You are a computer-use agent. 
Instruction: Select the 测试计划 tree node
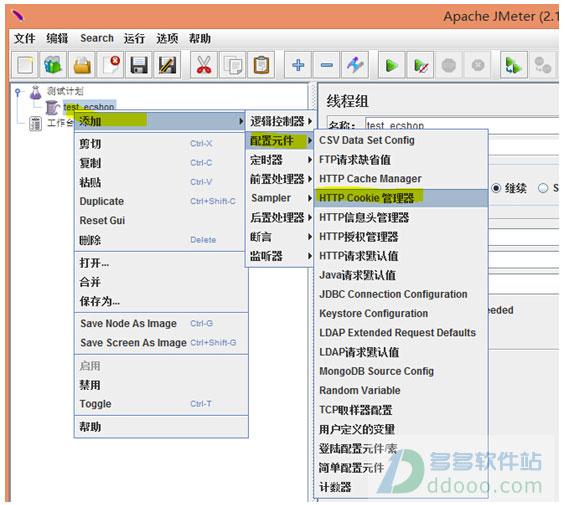pyautogui.click(x=65, y=91)
